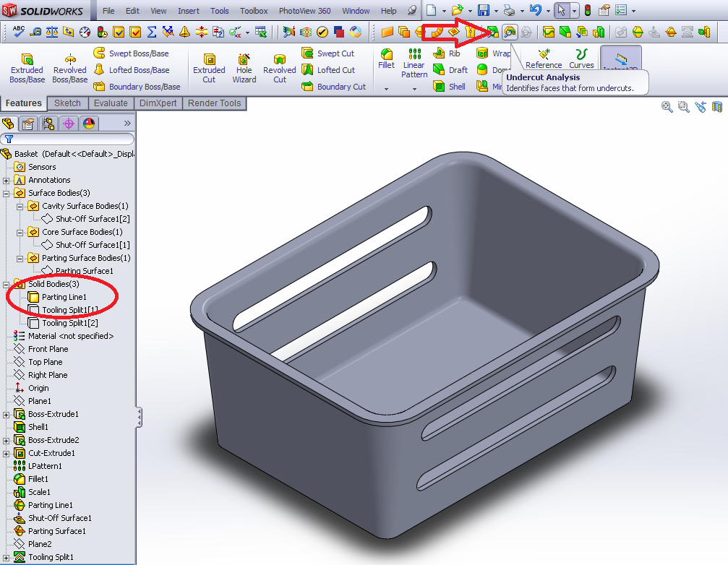Click the Extruded Cut button
728x565 pixels.
coord(209,68)
